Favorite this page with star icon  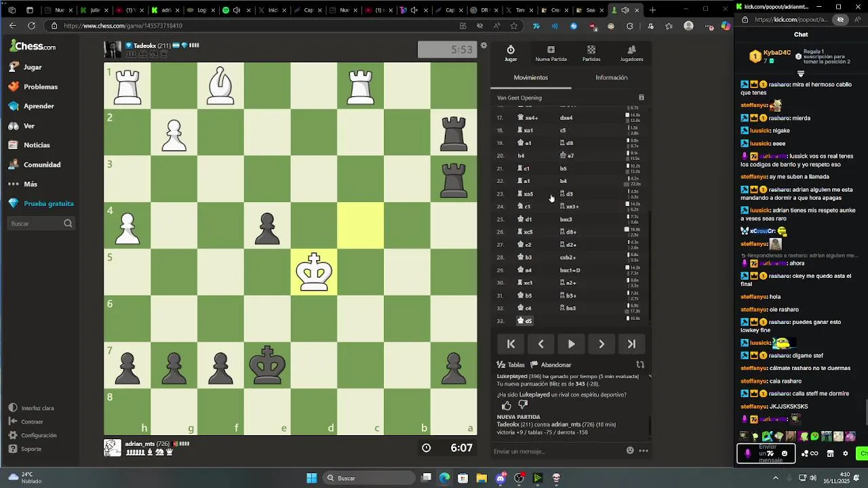(514, 26)
